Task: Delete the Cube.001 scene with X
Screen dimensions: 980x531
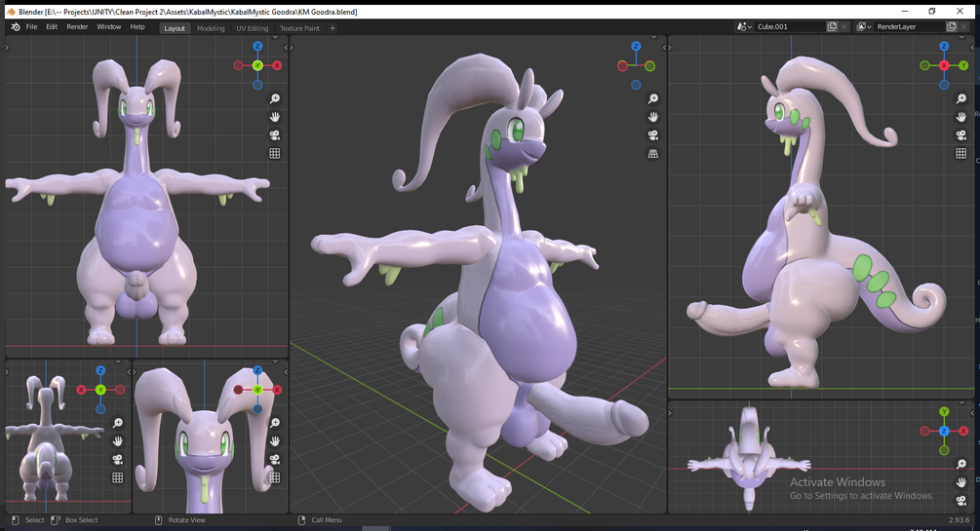Action: 844,27
